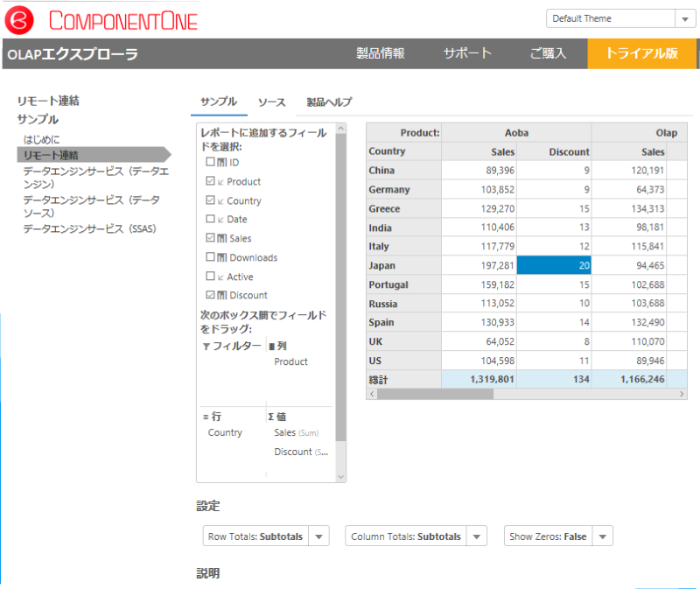Open the はじめに sample link
The image size is (700, 589).
click(41, 140)
